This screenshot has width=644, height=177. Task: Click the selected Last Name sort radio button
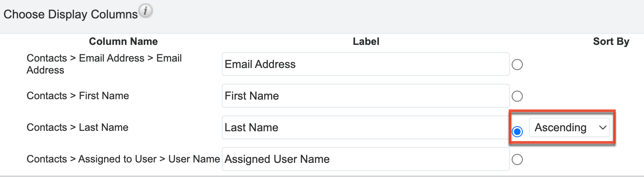coord(517,132)
